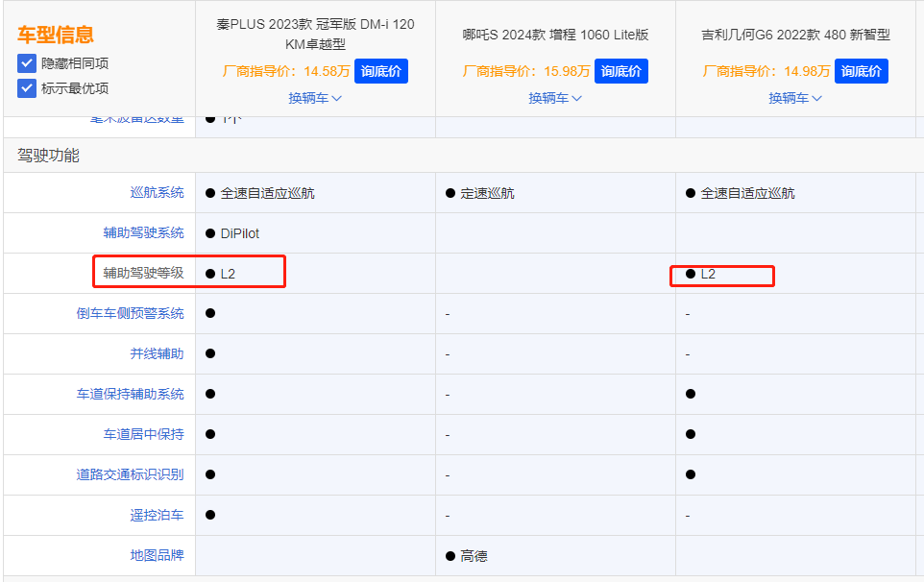Open the 倒车车侧预警系统 link
Image resolution: width=924 pixels, height=582 pixels.
[x=130, y=313]
